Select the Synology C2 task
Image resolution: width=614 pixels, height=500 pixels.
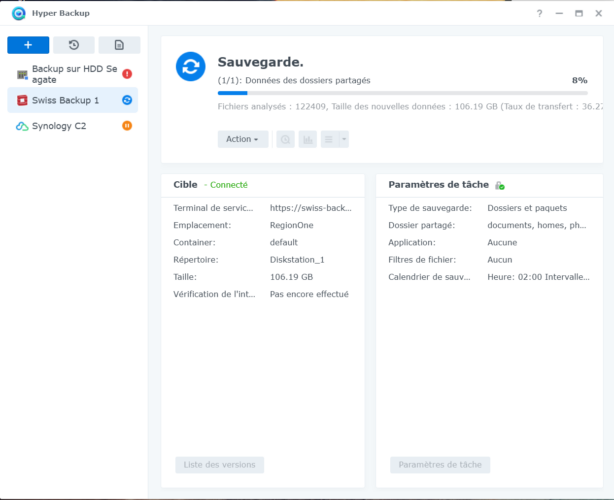point(72,126)
